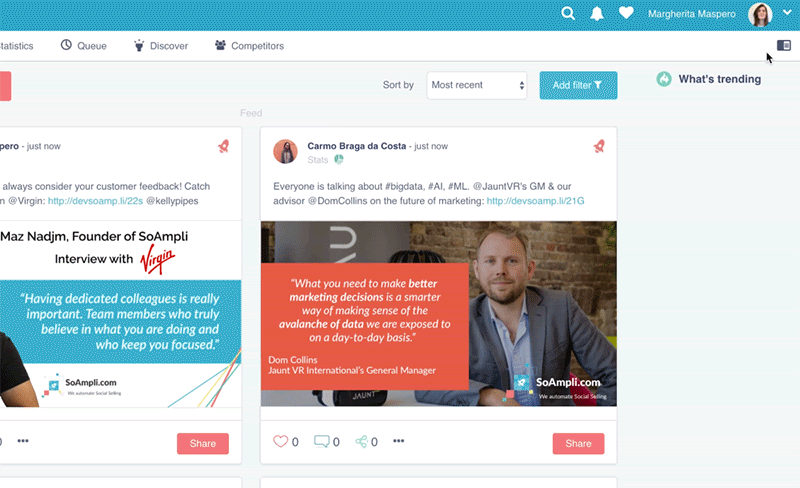Viewport: 800px width, 488px height.
Task: Open search with the magnifier icon
Action: click(x=568, y=13)
